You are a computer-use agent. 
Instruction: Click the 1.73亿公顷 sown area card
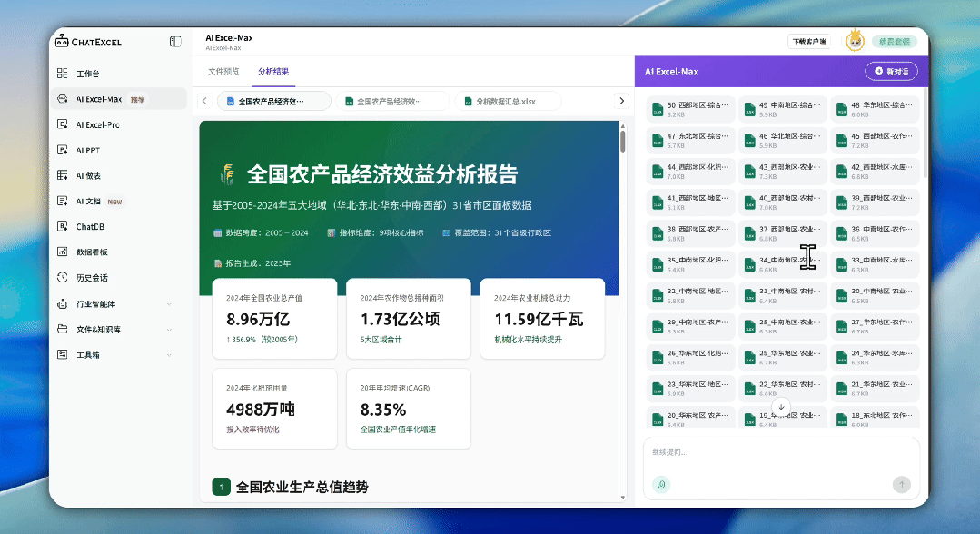coord(408,319)
